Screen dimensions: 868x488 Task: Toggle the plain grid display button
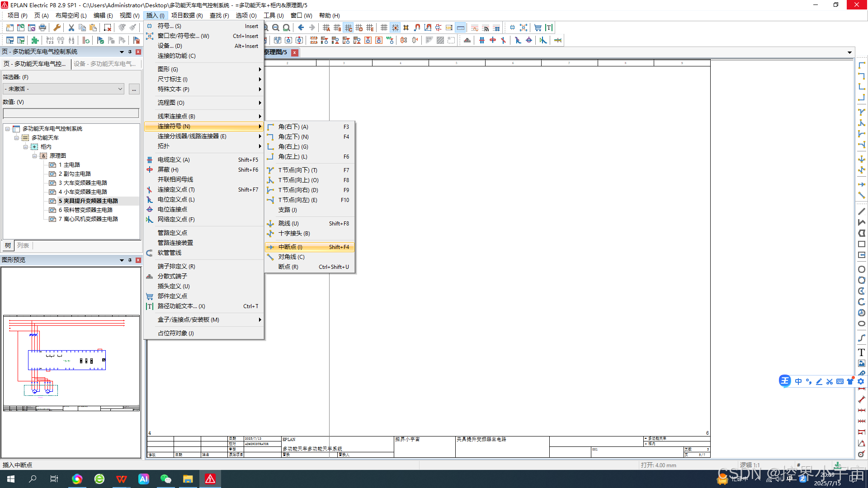(384, 28)
